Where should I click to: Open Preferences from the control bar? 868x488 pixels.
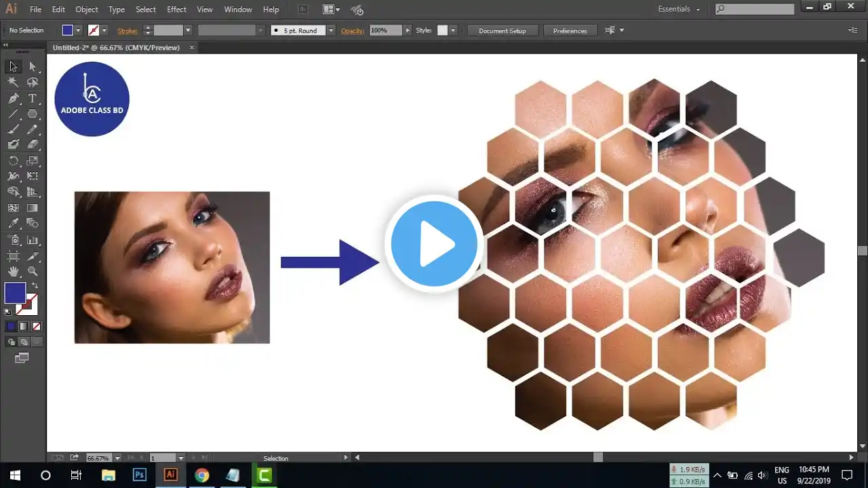coord(570,30)
